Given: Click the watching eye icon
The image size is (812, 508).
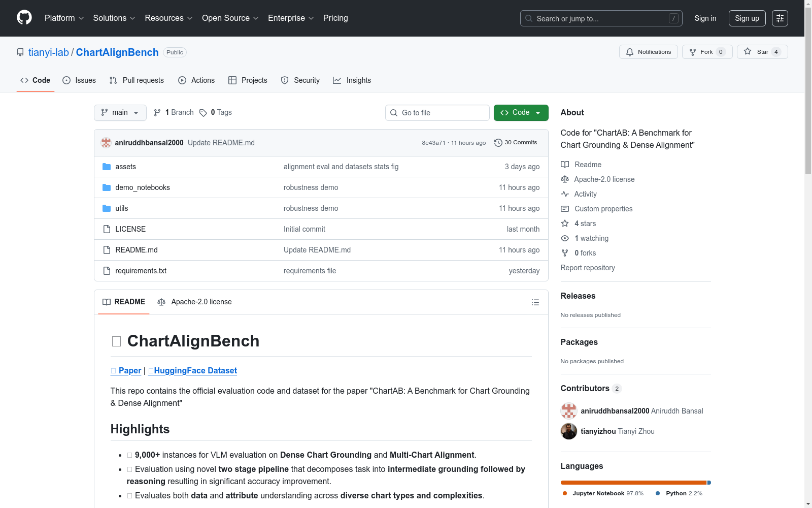Looking at the screenshot, I should [565, 238].
